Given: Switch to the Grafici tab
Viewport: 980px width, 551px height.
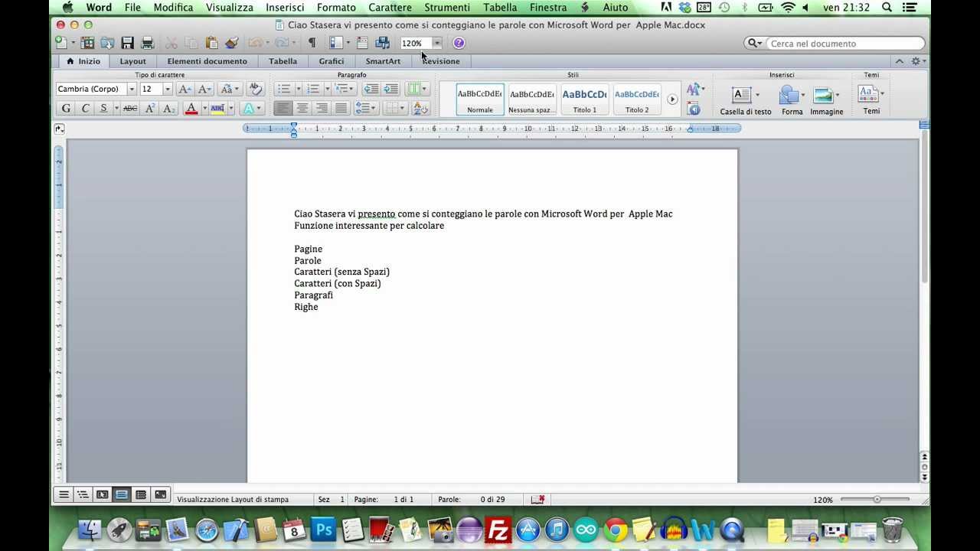Looking at the screenshot, I should point(332,61).
